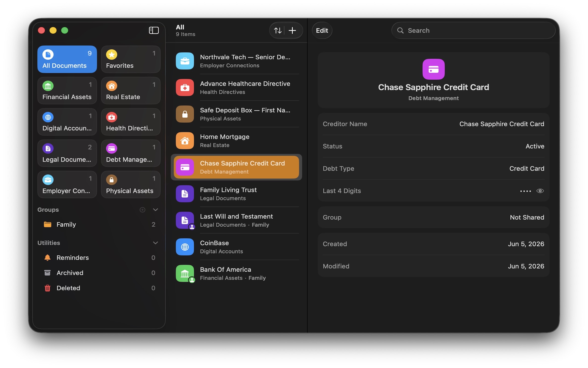Click the Deleted trash icon
The image size is (588, 368).
click(47, 288)
